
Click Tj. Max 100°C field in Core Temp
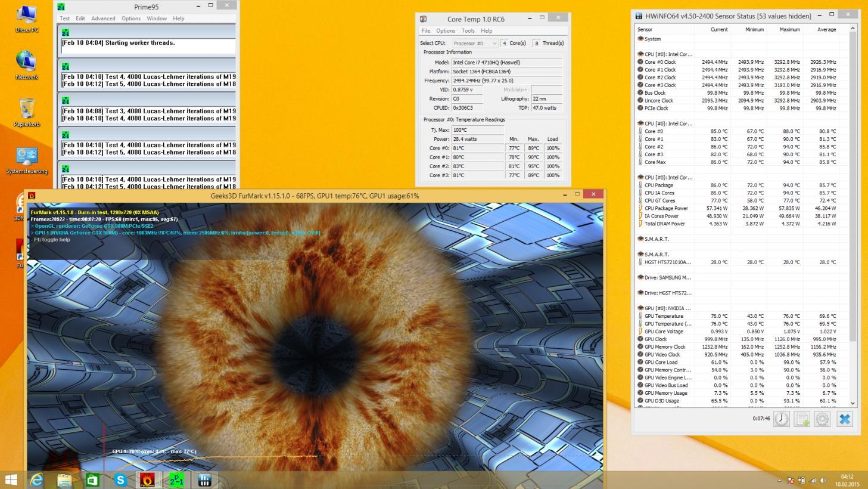pos(478,129)
